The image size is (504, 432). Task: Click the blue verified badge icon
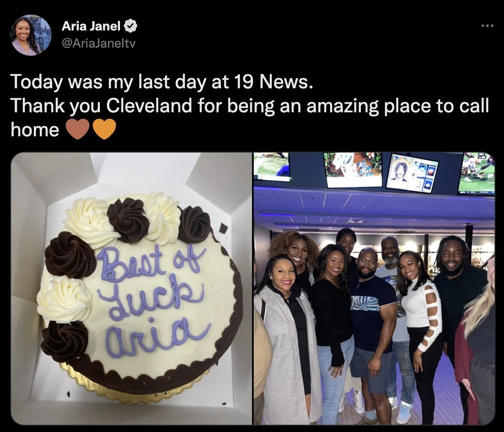[x=131, y=26]
